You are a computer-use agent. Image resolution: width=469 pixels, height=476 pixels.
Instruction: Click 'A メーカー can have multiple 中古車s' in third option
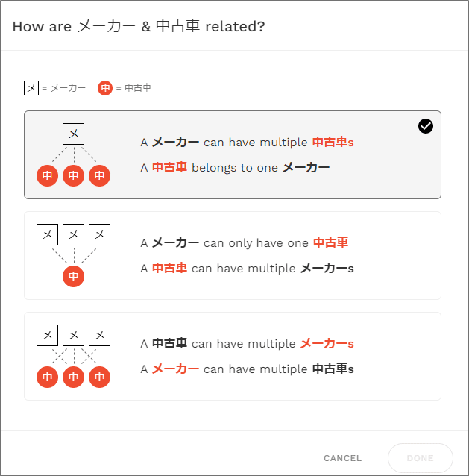point(247,369)
